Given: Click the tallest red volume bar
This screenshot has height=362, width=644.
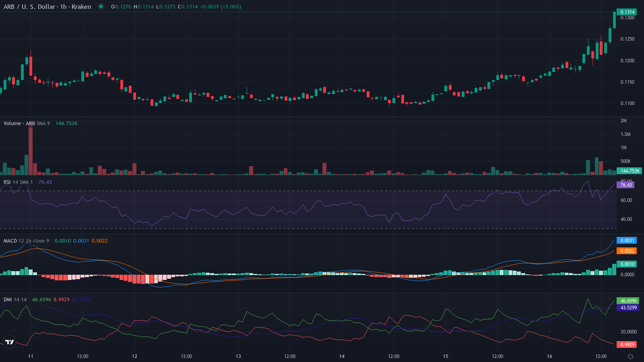Looking at the screenshot, I should (x=31, y=150).
